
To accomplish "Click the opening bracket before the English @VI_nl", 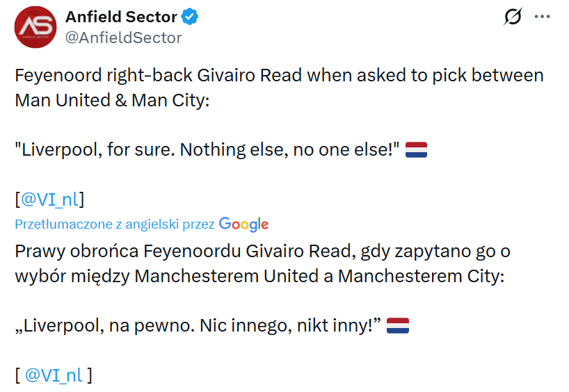I will (18, 199).
